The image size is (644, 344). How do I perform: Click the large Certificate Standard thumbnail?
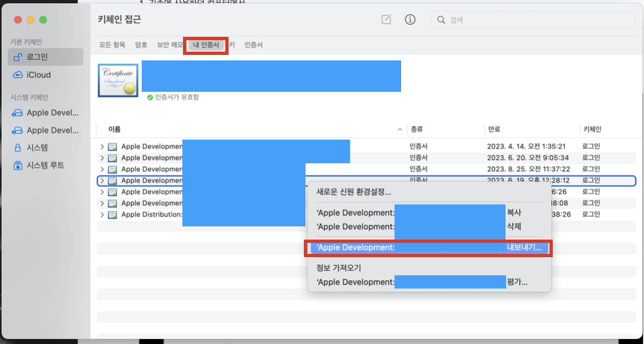click(x=118, y=80)
